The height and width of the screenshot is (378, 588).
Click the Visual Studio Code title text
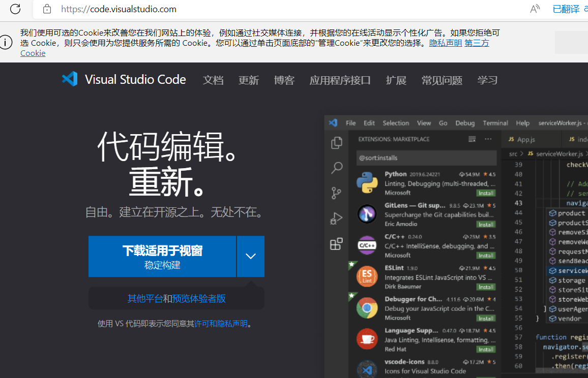(x=135, y=79)
